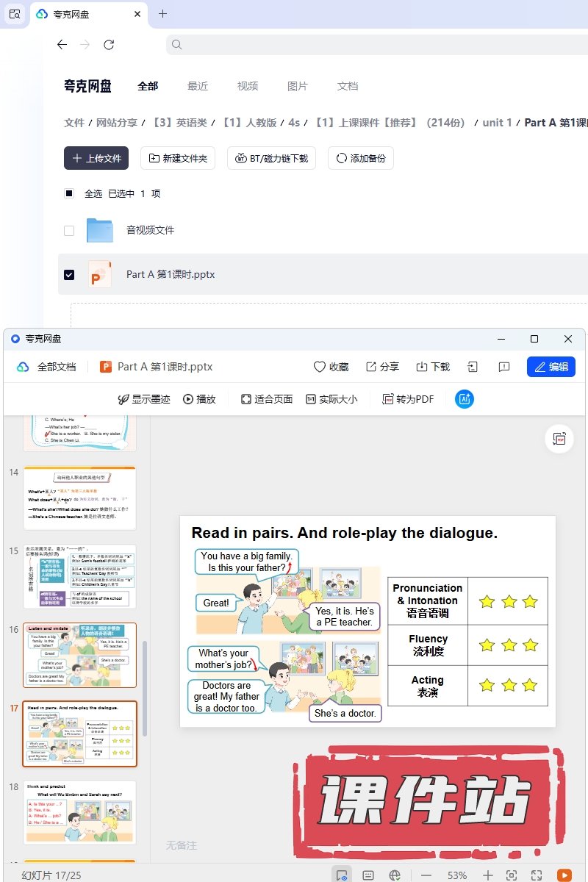Screen dimensions: 588x882
Task: Switch to the 文档 tab
Action: click(x=348, y=86)
